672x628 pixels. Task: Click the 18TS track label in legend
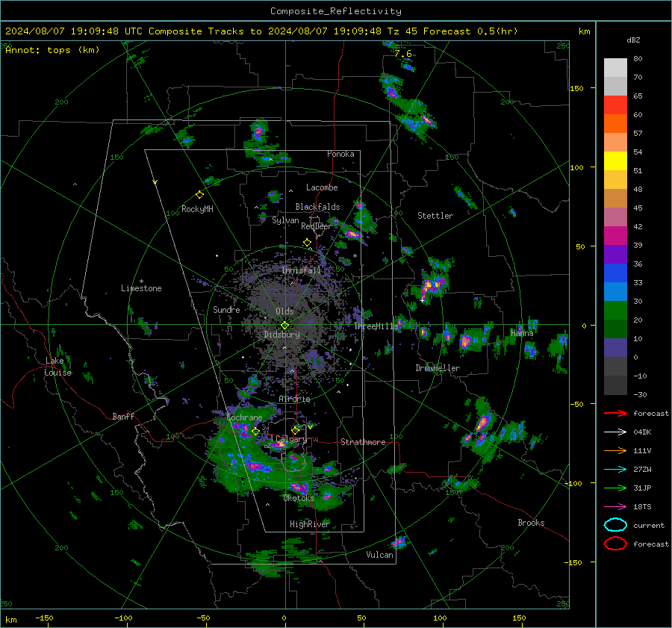642,507
